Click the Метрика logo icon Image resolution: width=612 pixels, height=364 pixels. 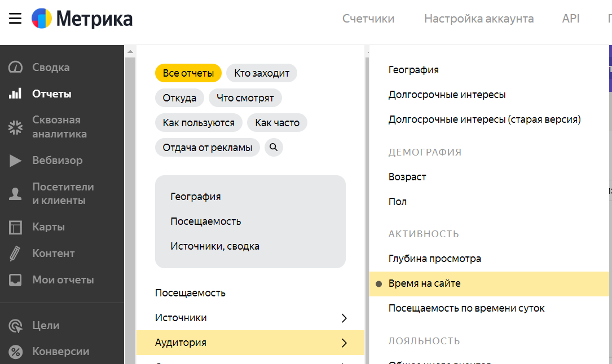(x=42, y=19)
